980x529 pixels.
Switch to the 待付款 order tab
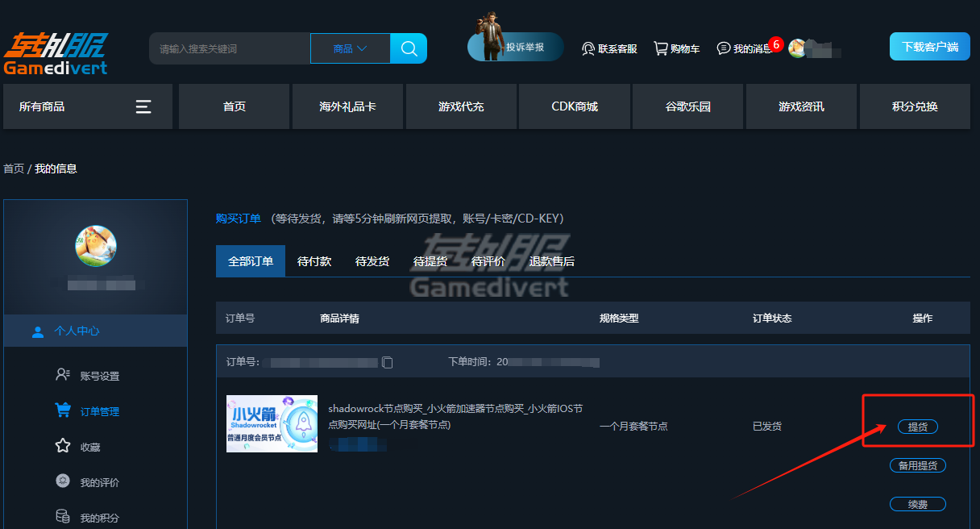tap(314, 260)
